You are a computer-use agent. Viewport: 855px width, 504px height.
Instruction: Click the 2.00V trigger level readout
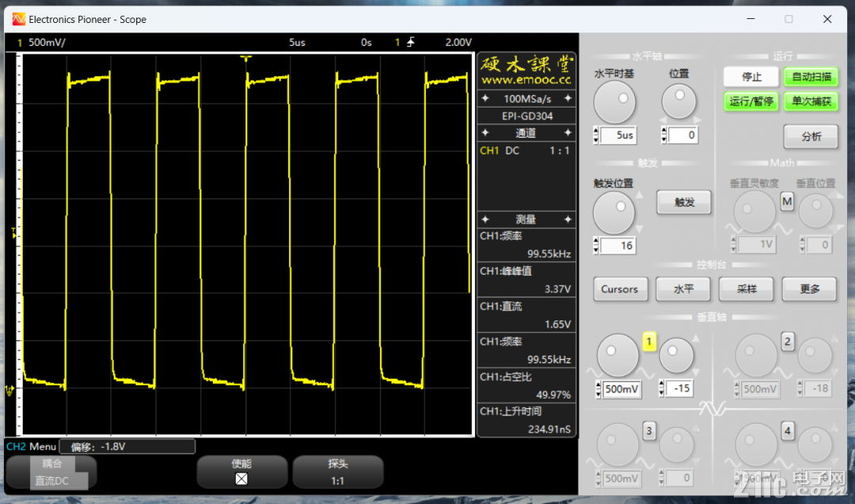458,42
